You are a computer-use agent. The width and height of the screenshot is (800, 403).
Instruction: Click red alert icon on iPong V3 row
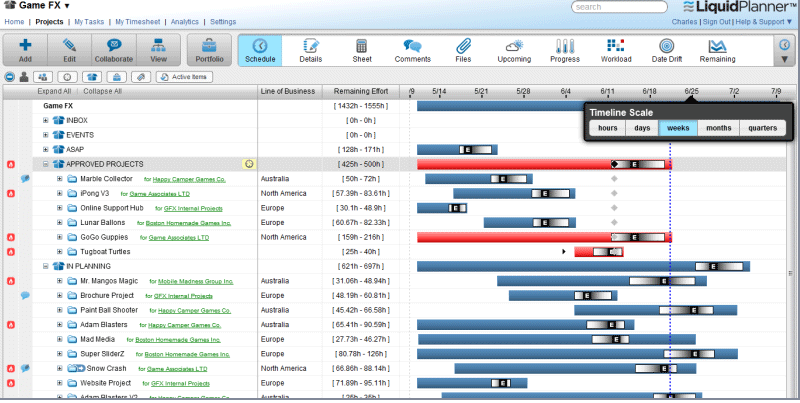pos(11,193)
